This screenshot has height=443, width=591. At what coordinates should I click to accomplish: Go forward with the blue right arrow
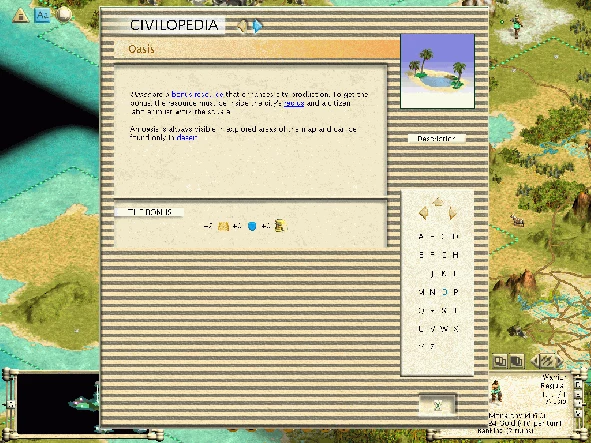[x=257, y=26]
